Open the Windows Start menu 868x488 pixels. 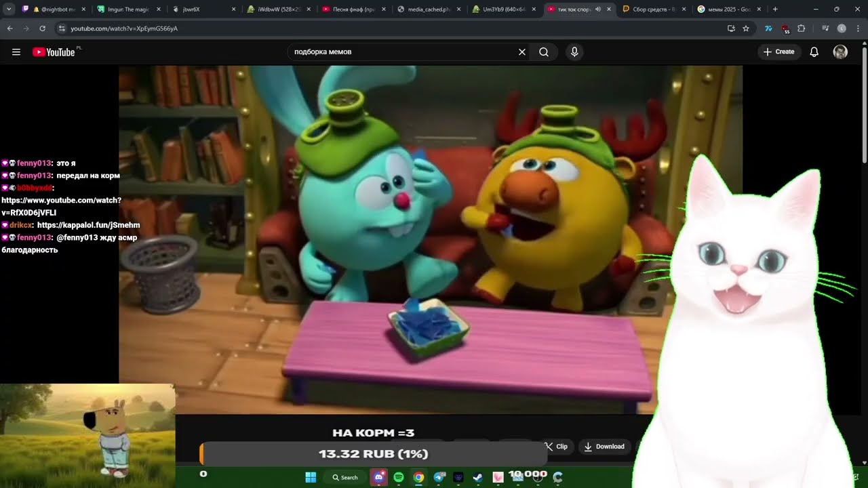click(311, 477)
